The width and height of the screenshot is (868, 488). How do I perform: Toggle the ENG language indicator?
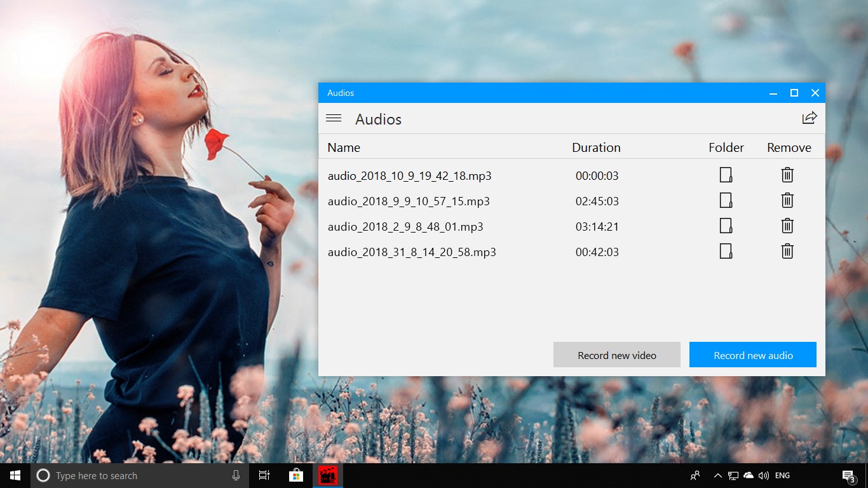click(x=782, y=475)
